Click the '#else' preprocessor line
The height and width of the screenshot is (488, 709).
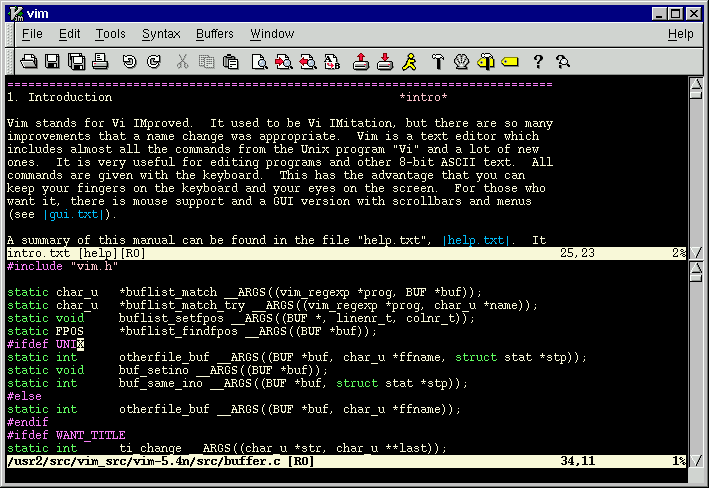click(x=24, y=396)
